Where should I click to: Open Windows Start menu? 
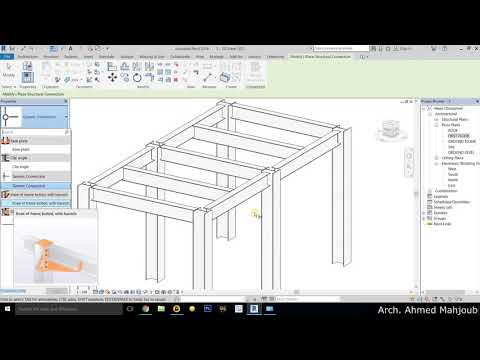(x=7, y=309)
